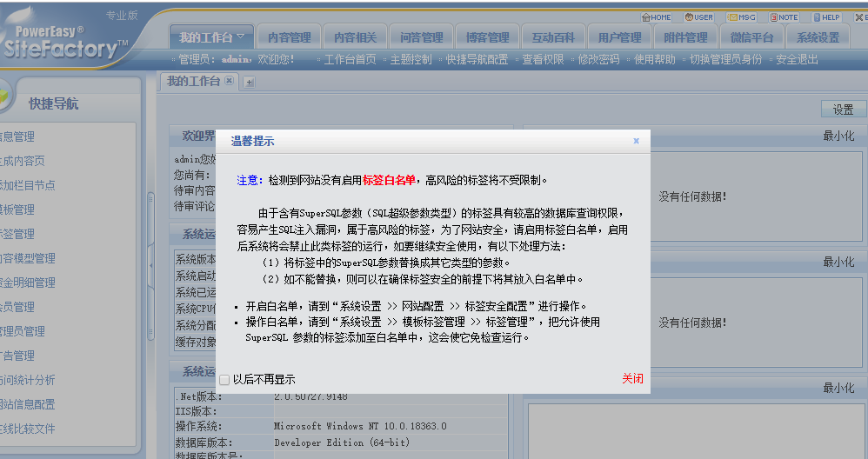This screenshot has width=868, height=459.
Task: Expand the 我的工作台 dropdown arrow
Action: pos(240,37)
